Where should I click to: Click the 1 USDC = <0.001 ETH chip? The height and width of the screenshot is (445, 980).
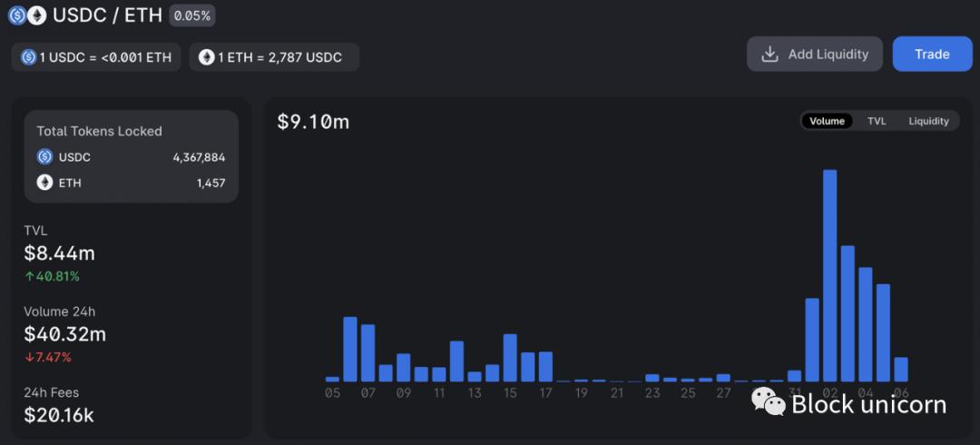coord(97,57)
